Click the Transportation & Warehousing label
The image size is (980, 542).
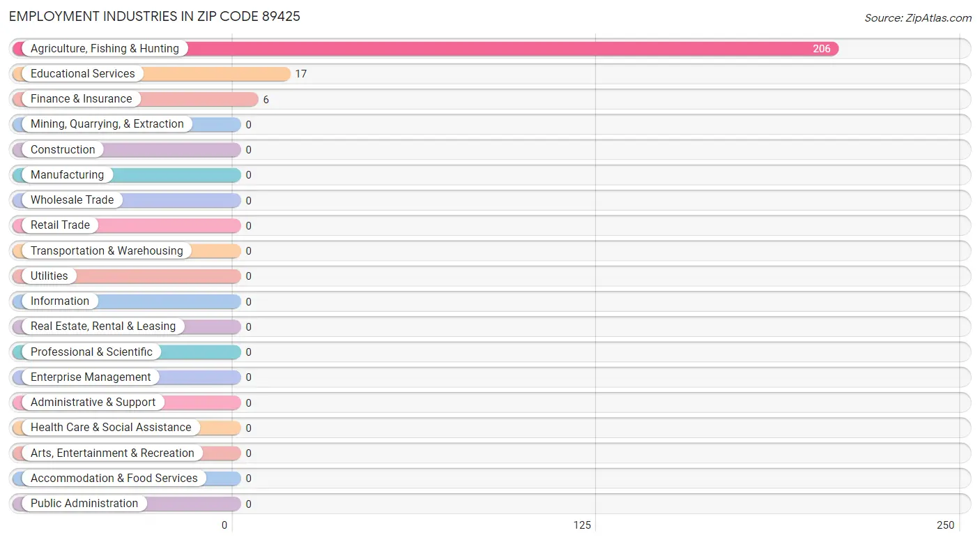pyautogui.click(x=107, y=250)
